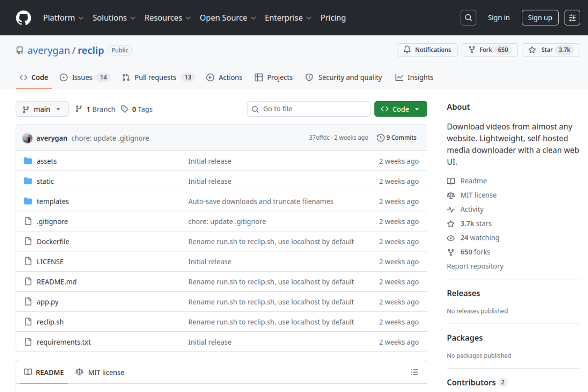This screenshot has height=392, width=588.
Task: Click the Sign up button
Action: 540,17
